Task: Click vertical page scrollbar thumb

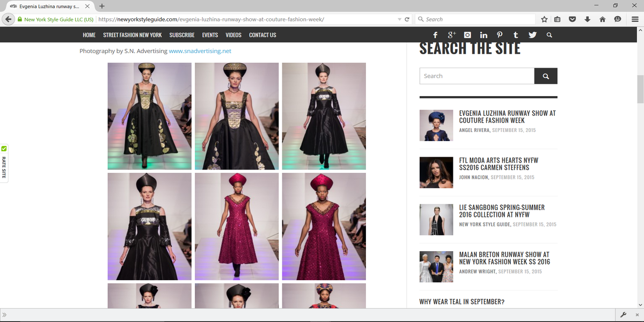Action: click(640, 89)
